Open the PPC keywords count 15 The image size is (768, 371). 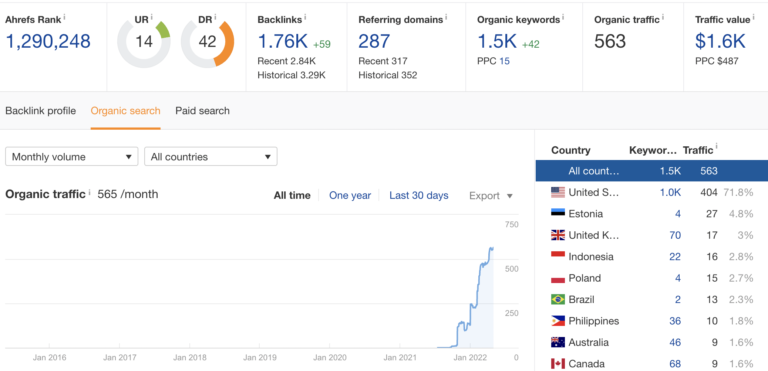click(504, 61)
